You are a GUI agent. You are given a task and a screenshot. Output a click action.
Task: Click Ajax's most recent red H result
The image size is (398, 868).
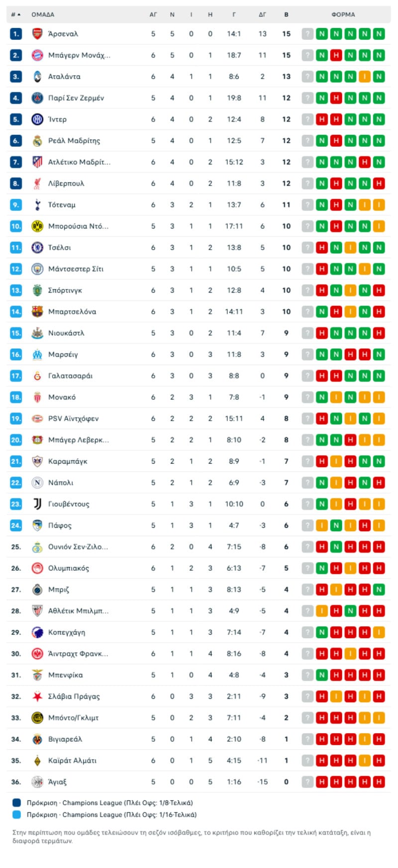point(322,782)
